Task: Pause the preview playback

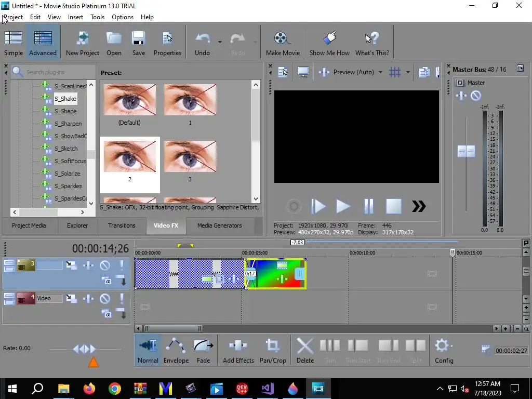Action: click(368, 206)
